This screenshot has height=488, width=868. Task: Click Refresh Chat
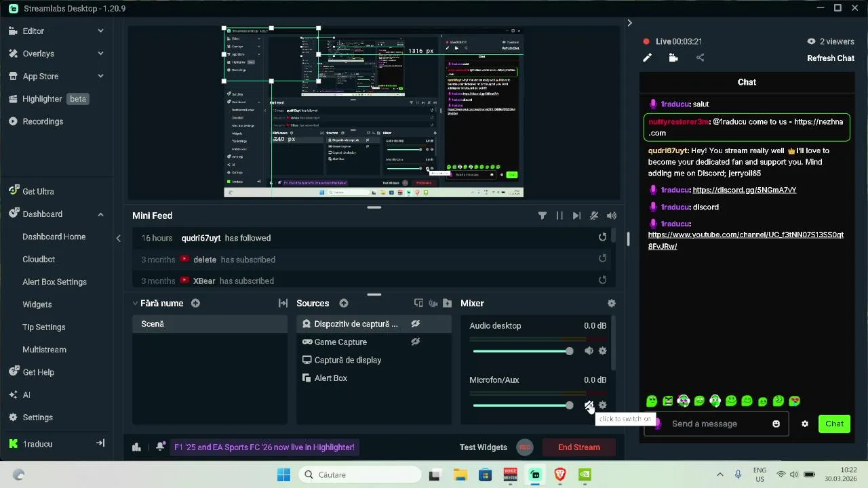click(x=831, y=58)
